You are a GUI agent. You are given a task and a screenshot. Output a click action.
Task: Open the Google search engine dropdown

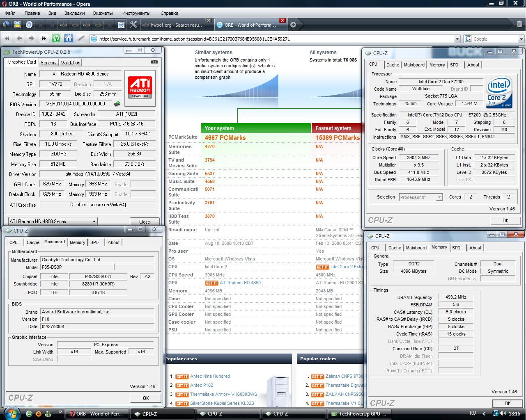coord(521,39)
